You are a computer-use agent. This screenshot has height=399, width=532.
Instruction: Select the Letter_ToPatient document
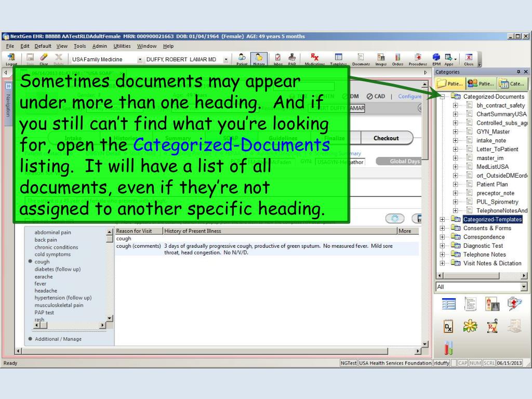pyautogui.click(x=497, y=149)
